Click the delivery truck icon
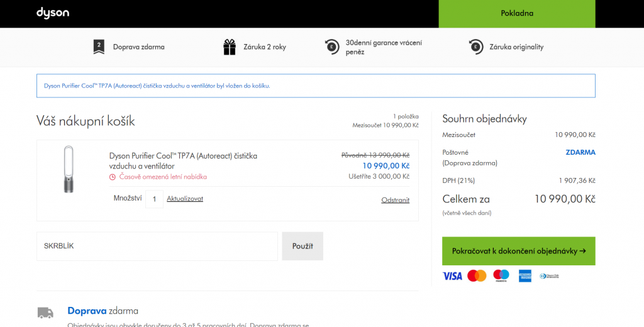 pyautogui.click(x=45, y=313)
